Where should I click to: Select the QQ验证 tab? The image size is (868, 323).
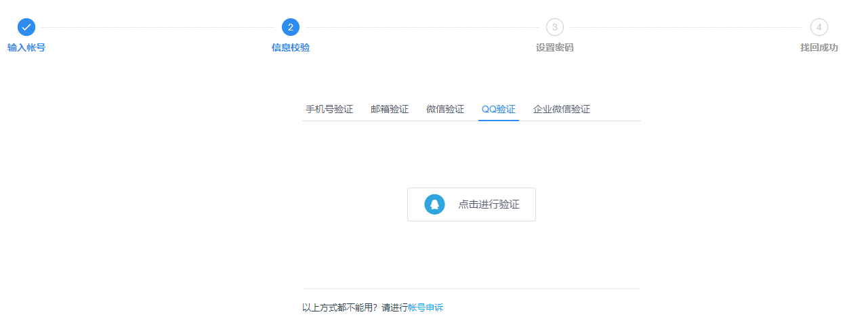(499, 109)
